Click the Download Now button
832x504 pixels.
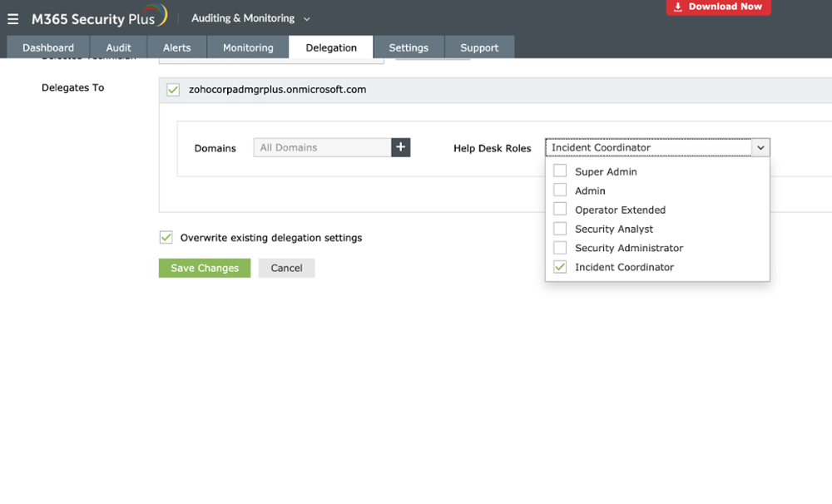pos(719,7)
